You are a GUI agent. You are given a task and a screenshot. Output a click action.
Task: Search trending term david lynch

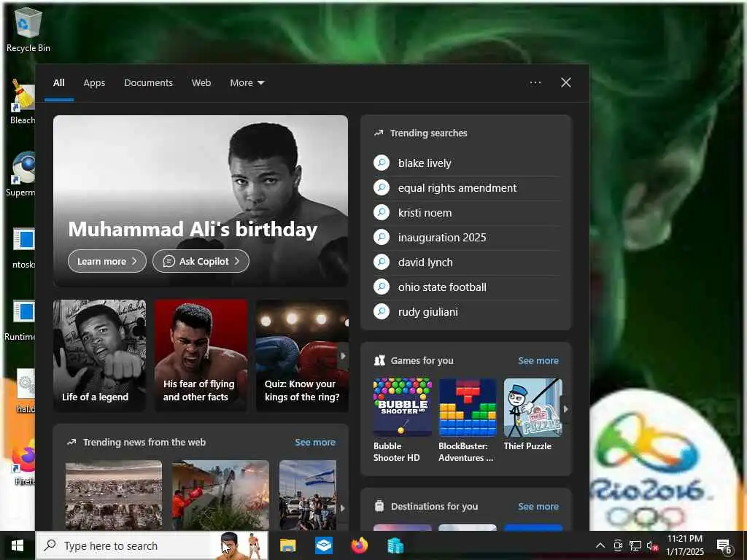[x=425, y=262]
